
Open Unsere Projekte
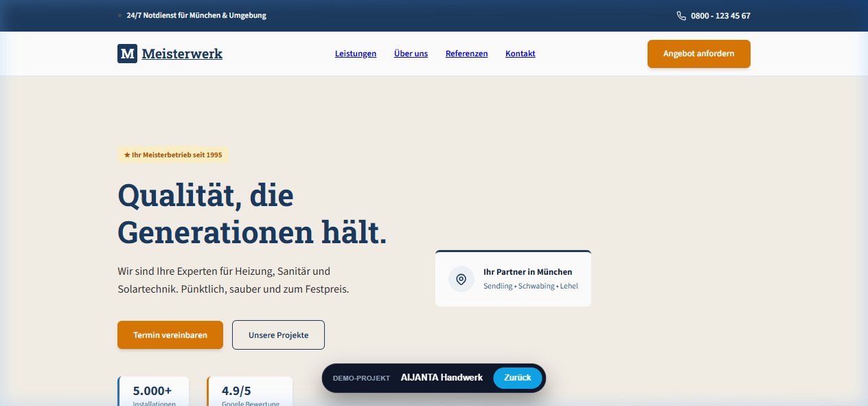tap(277, 335)
